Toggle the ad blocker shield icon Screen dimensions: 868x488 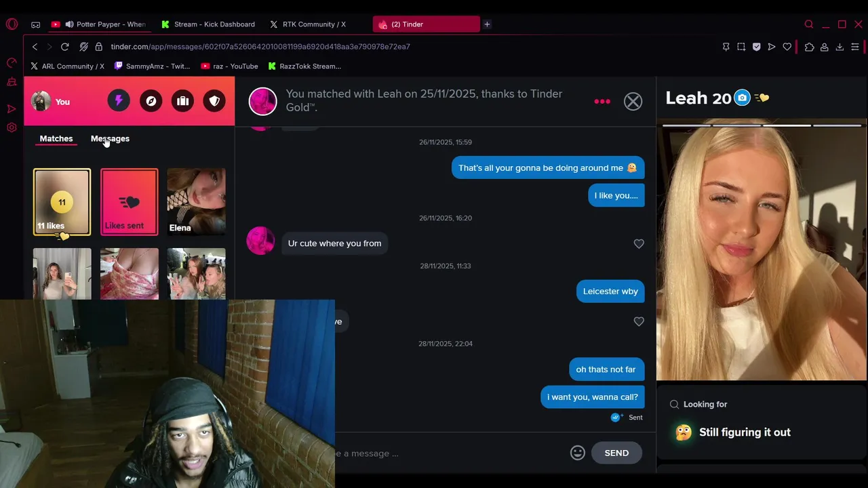coord(757,47)
